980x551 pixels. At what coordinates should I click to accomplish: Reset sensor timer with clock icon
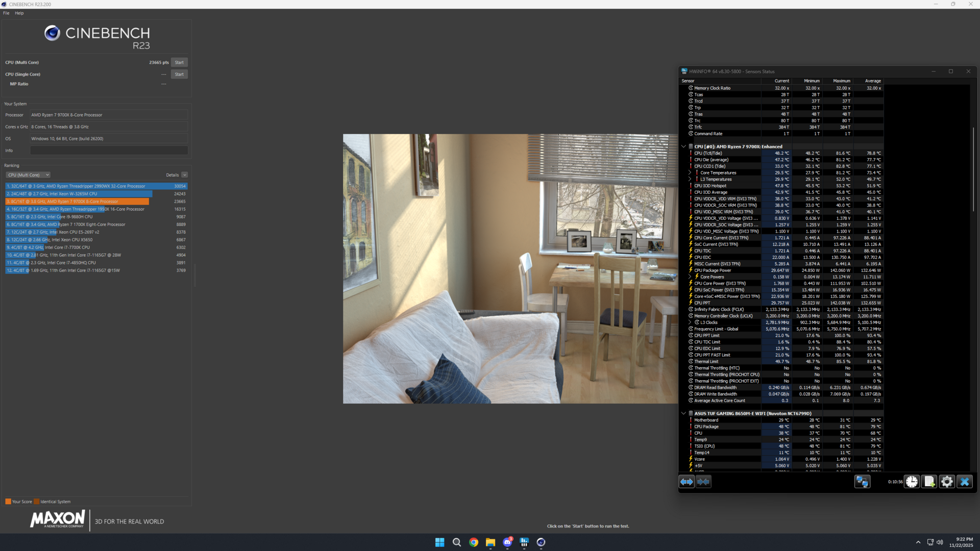tap(912, 482)
